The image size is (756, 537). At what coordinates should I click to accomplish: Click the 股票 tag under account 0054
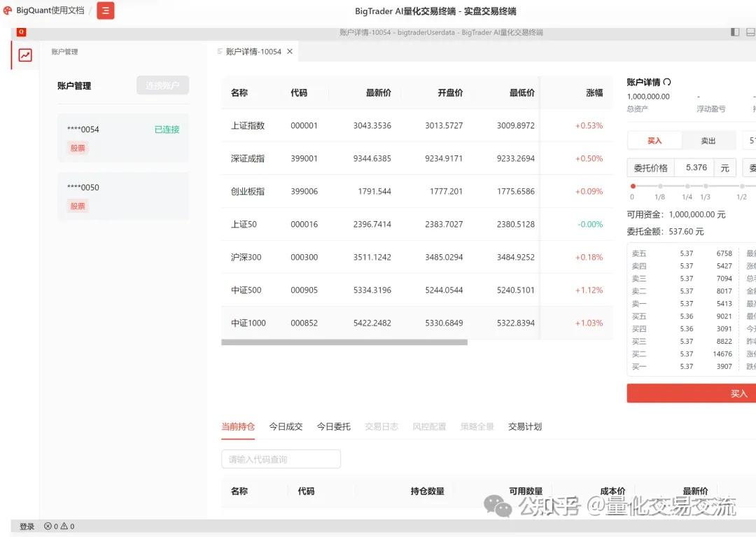[x=77, y=148]
